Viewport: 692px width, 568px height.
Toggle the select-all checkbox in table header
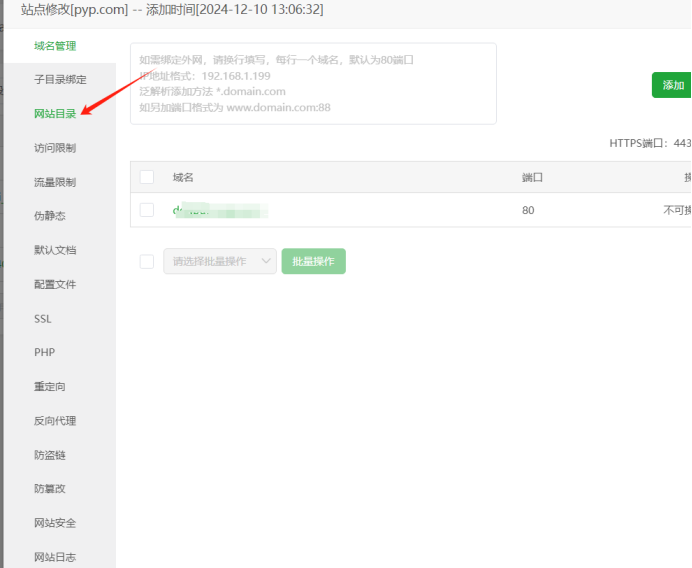pos(147,177)
